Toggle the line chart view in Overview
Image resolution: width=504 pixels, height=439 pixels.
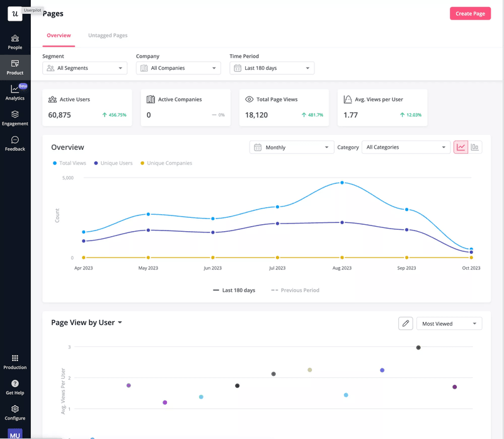pyautogui.click(x=459, y=146)
